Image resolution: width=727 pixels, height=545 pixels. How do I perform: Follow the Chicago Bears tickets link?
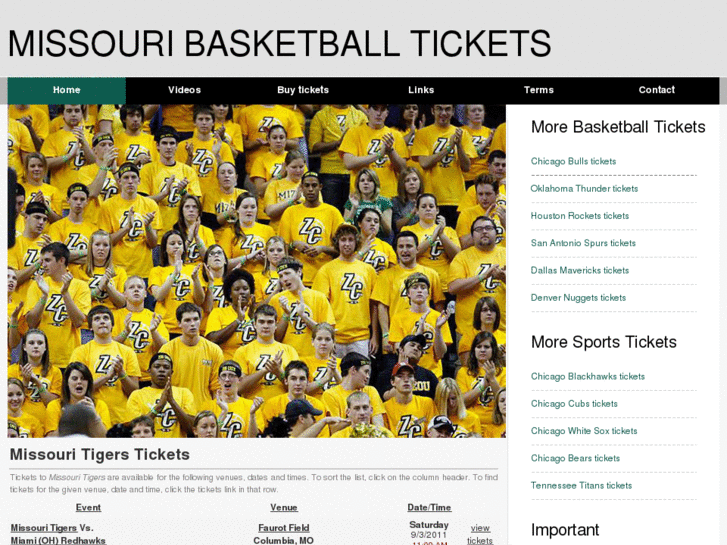(575, 458)
